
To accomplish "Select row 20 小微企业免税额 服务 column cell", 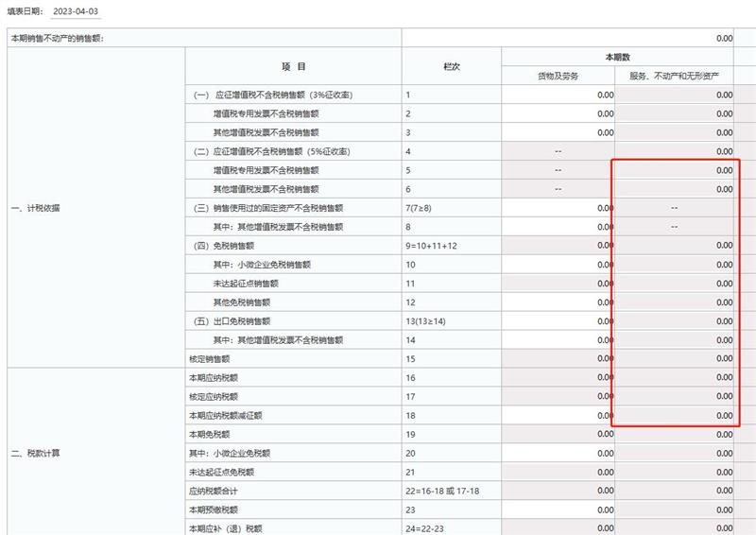I will (x=675, y=453).
